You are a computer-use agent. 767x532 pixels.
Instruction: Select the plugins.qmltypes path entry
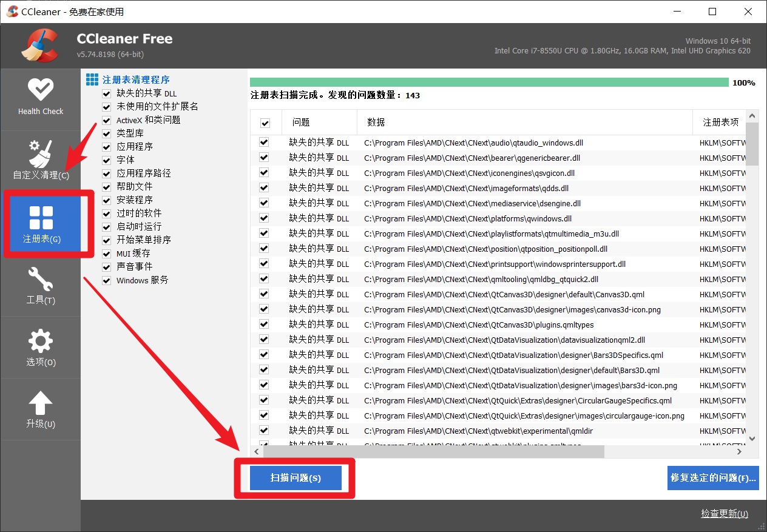click(479, 325)
